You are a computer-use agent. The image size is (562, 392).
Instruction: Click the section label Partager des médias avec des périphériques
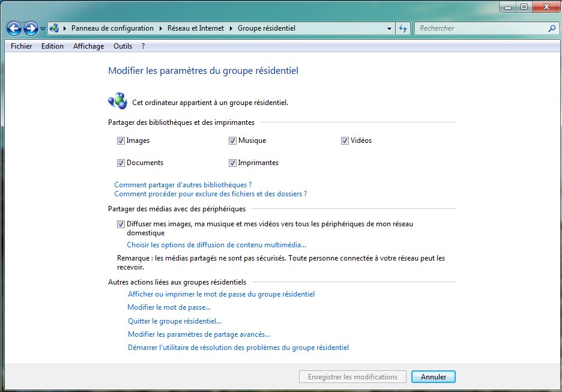tap(177, 209)
